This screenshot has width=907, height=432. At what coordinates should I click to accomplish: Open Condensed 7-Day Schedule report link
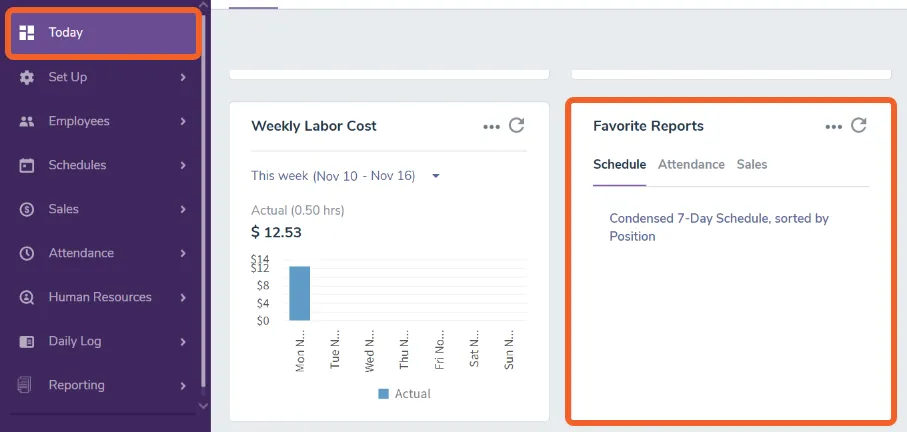point(719,227)
